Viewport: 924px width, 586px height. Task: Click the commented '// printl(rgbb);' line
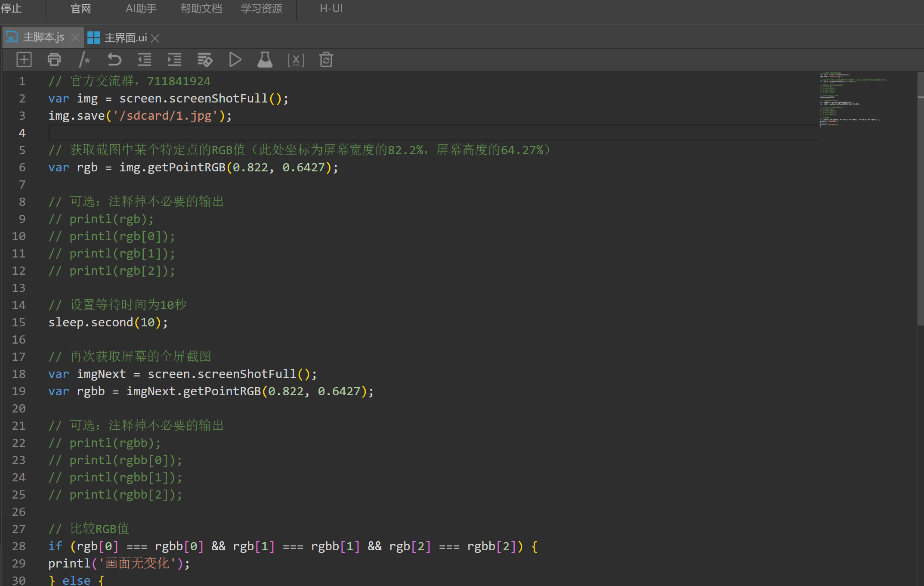[x=105, y=443]
